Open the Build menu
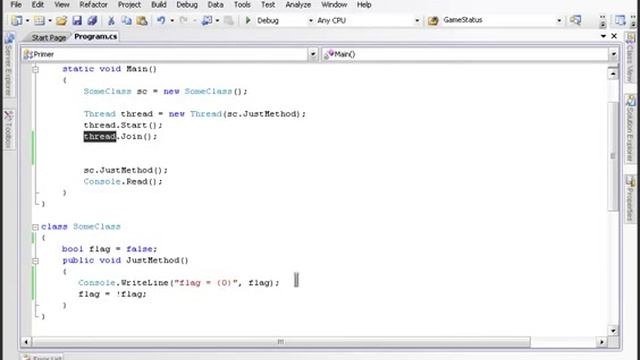 tap(159, 5)
